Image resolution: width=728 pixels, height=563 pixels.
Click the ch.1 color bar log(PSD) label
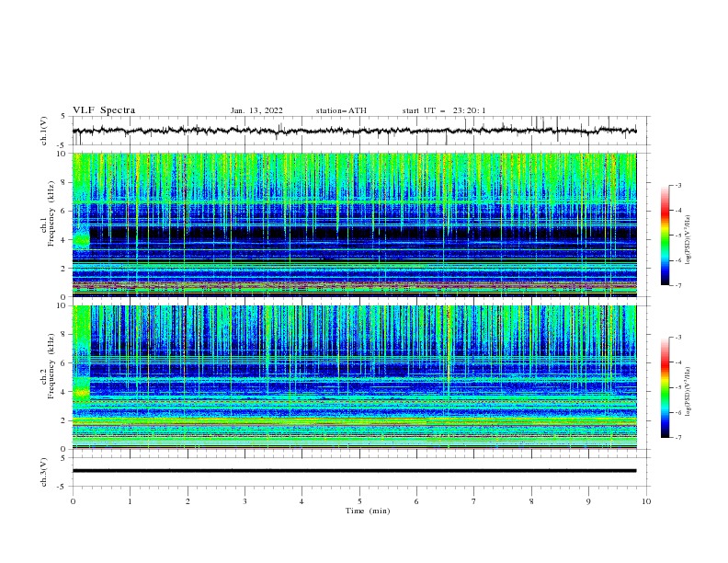(x=688, y=240)
